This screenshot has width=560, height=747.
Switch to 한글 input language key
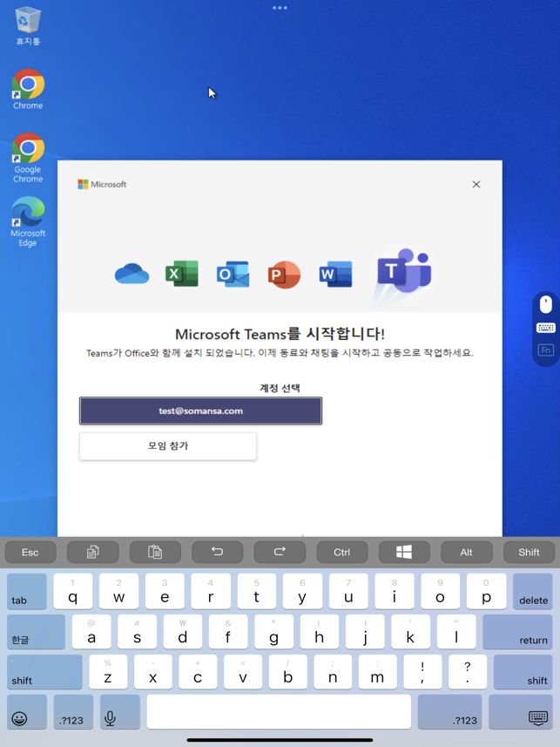pyautogui.click(x=36, y=632)
